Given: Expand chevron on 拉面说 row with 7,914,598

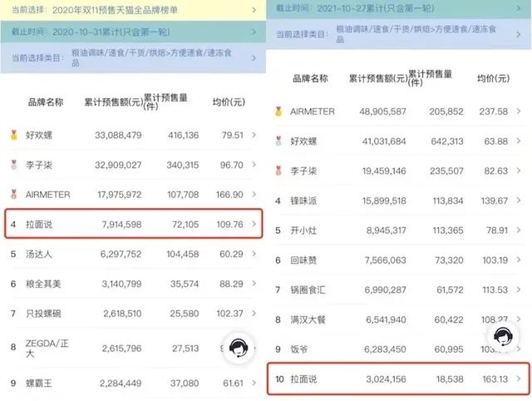Looking at the screenshot, I should coord(254,224).
